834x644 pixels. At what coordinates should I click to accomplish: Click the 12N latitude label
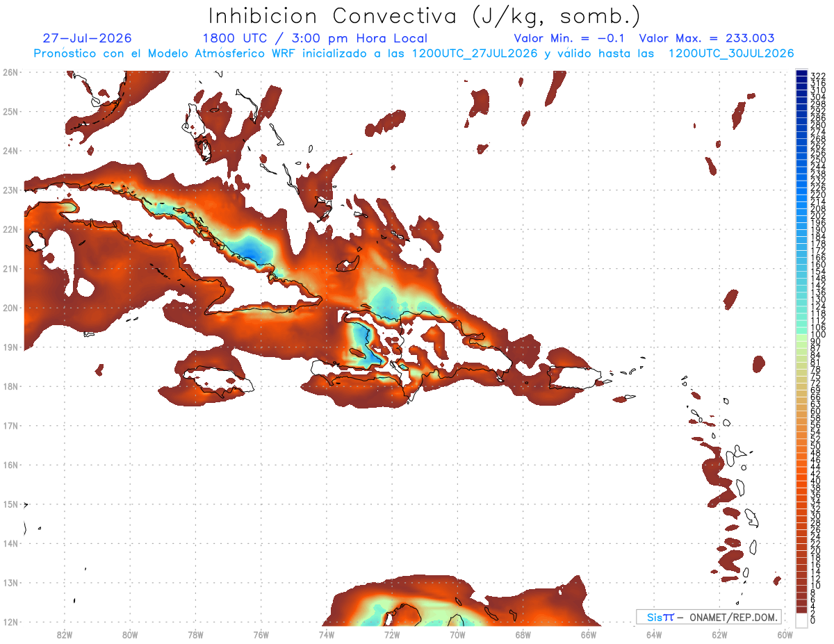10,622
